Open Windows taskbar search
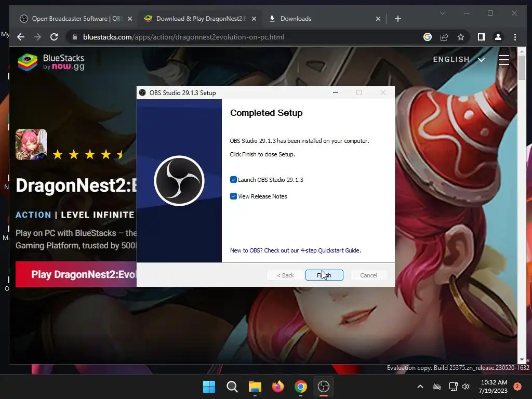532x399 pixels. (x=232, y=387)
